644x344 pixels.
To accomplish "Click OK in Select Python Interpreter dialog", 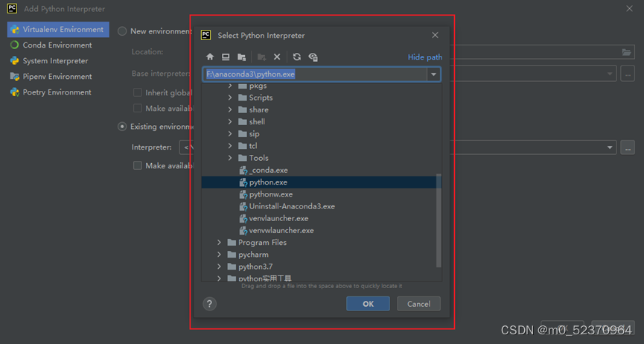I will pos(368,304).
